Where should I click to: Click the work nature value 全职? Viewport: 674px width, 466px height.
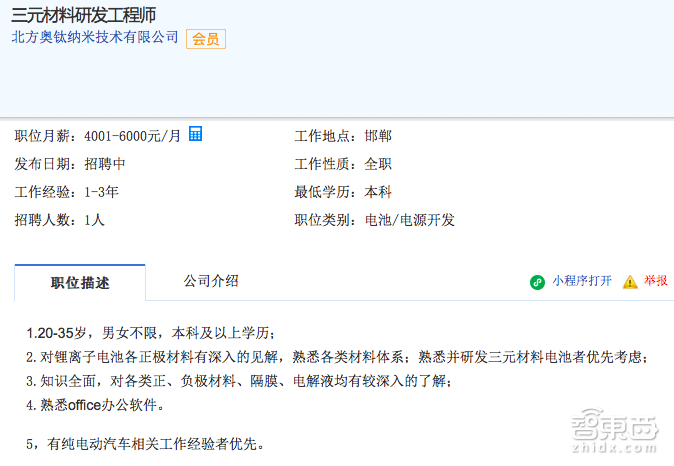tap(378, 164)
